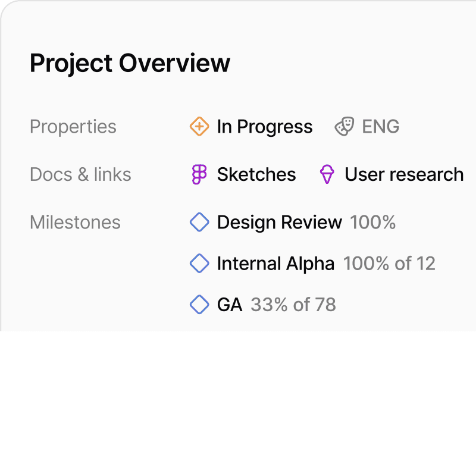This screenshot has height=476, width=476.
Task: Click the Docs & links label
Action: (x=80, y=174)
